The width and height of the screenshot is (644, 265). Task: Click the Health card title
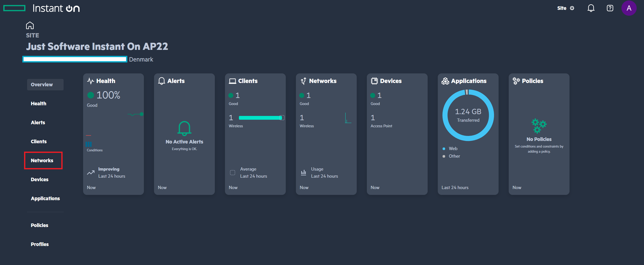pyautogui.click(x=106, y=81)
